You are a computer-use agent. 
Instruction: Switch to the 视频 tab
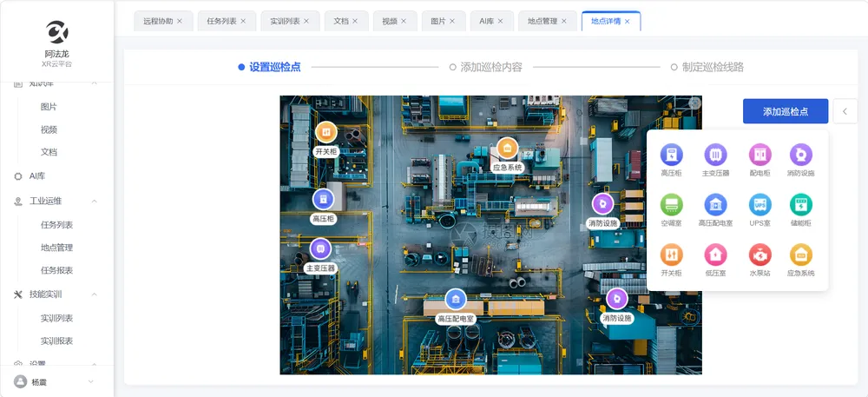tap(395, 21)
